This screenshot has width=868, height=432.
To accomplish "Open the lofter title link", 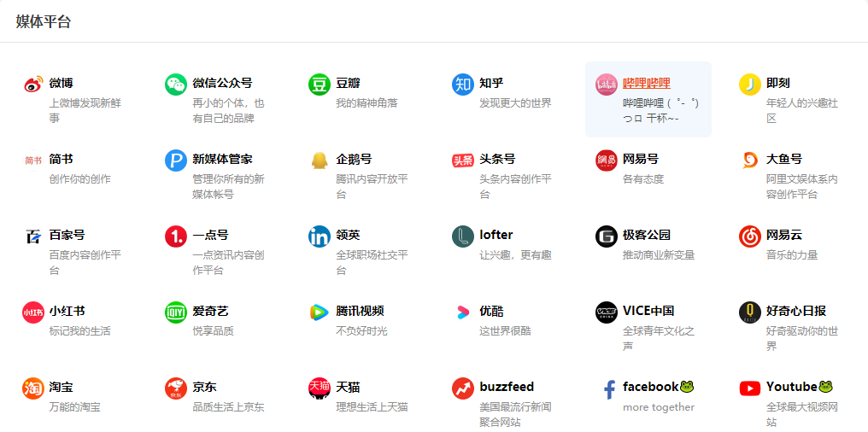I will pos(496,235).
